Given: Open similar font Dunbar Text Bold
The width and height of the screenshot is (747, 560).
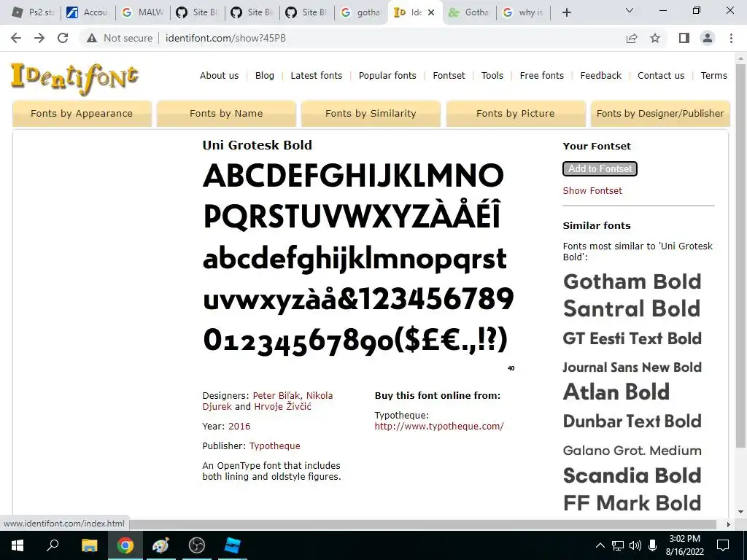Looking at the screenshot, I should click(632, 421).
